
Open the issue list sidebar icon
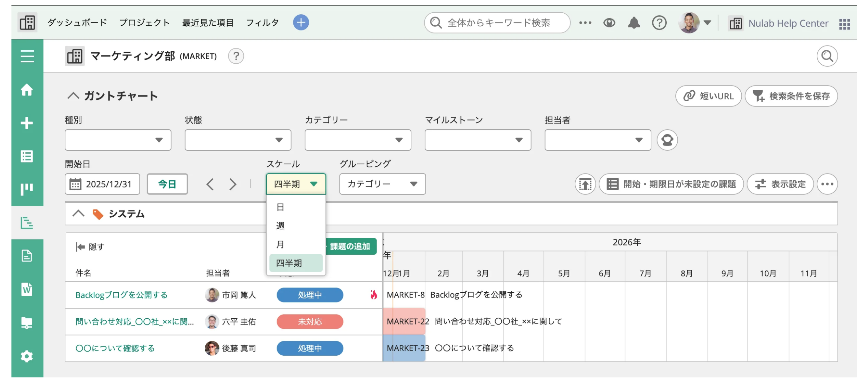coord(27,156)
